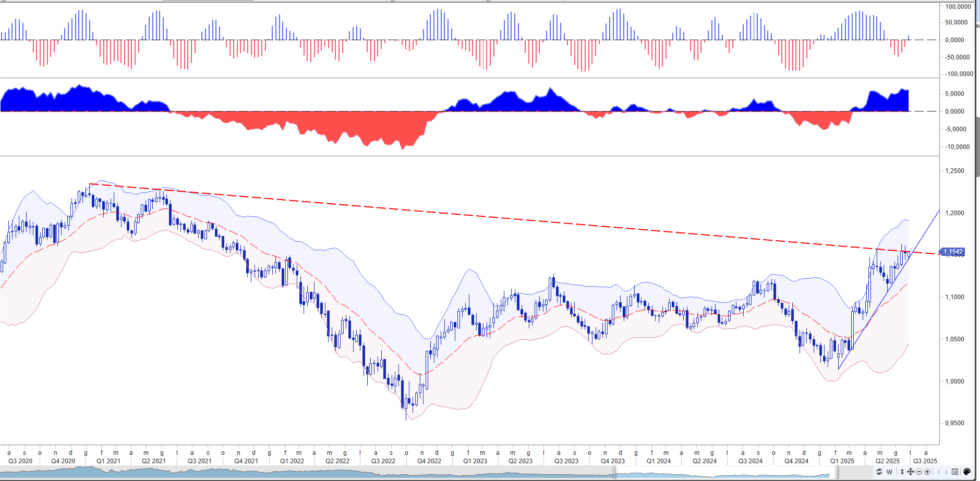Click the overview navigator strip at bottom
This screenshot has height=481, width=980.
(313, 473)
